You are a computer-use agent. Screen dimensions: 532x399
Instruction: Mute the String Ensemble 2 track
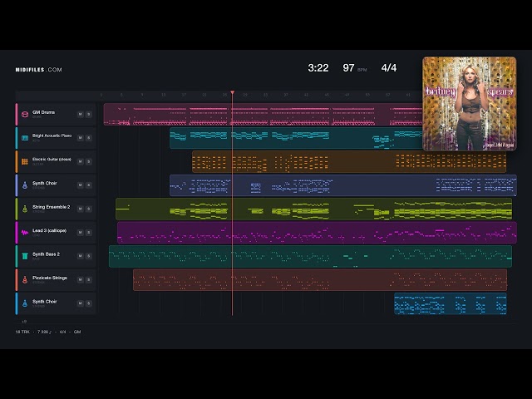[80, 209]
